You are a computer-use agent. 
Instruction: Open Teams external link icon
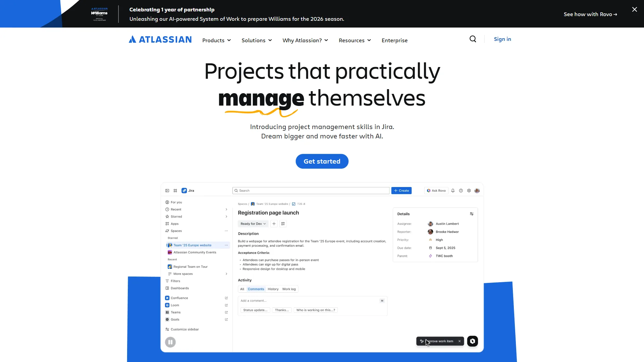[226, 312]
